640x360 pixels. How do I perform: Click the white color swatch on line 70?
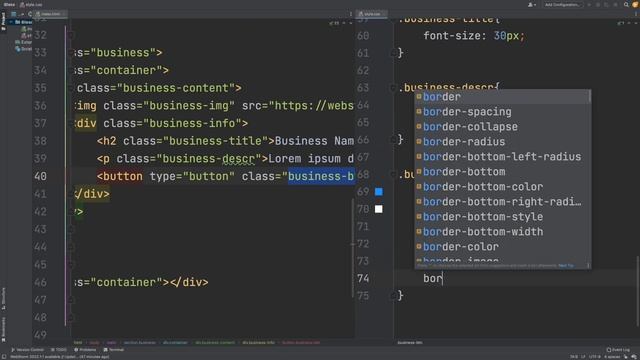[379, 209]
